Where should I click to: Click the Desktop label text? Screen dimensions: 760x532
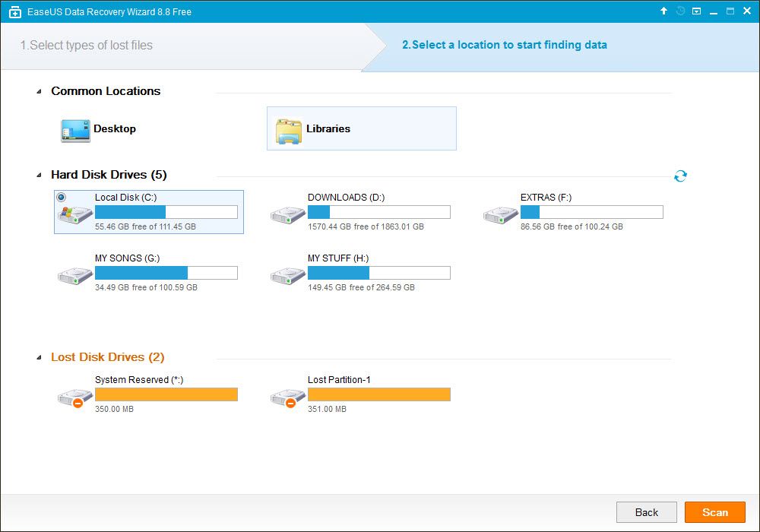115,129
